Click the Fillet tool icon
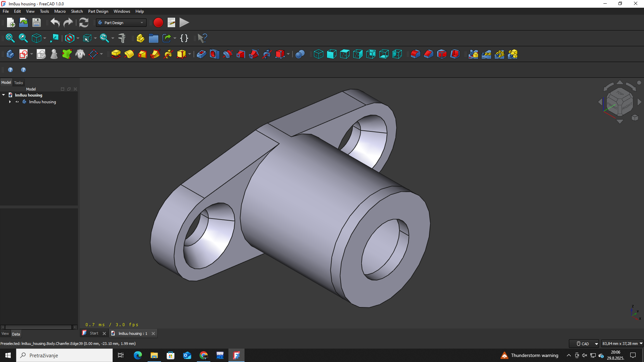The image size is (644, 362). (x=415, y=54)
